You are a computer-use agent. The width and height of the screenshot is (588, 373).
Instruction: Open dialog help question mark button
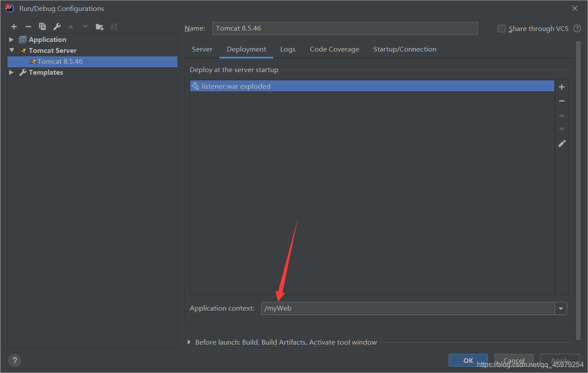pyautogui.click(x=14, y=360)
